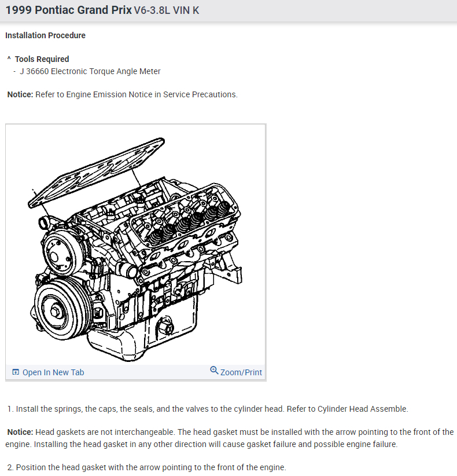Image resolution: width=457 pixels, height=476 pixels.
Task: Click the head gasket in engine diagram
Action: click(x=97, y=173)
